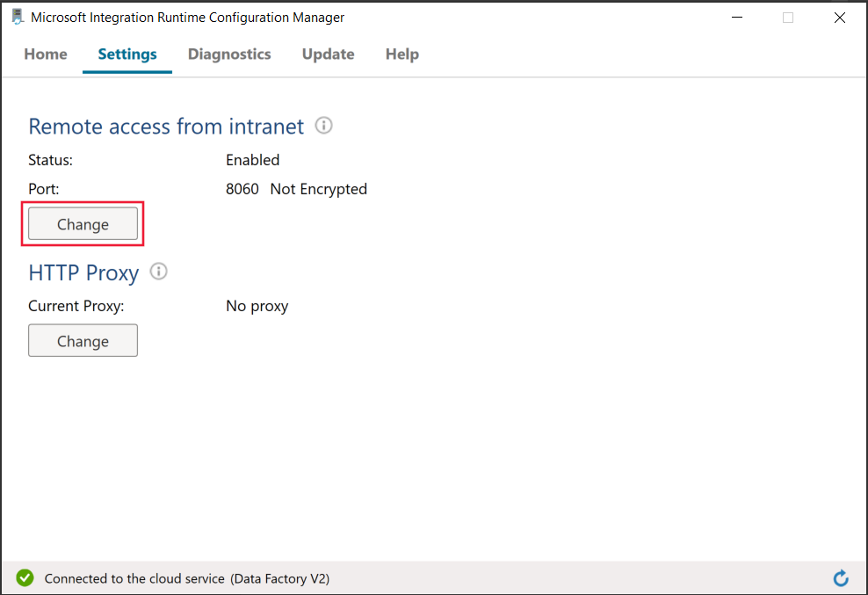Click the HTTP Proxy section heading

click(x=83, y=272)
